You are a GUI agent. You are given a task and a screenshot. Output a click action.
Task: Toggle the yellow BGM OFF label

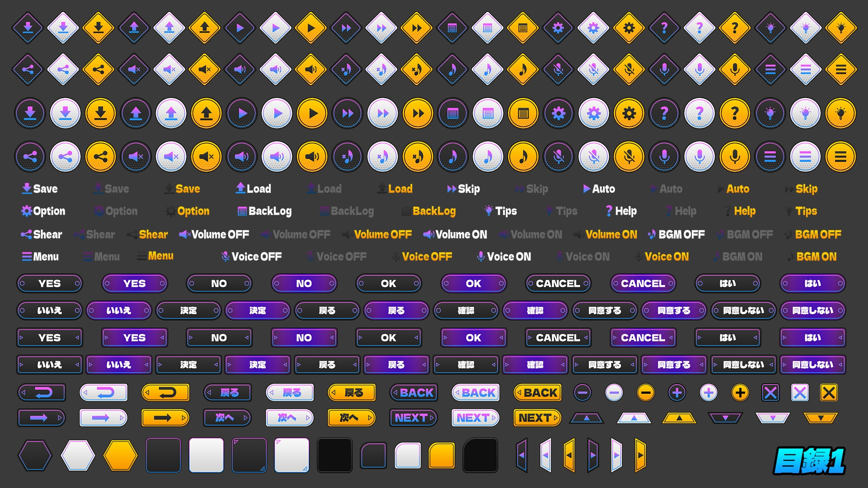pyautogui.click(x=813, y=235)
